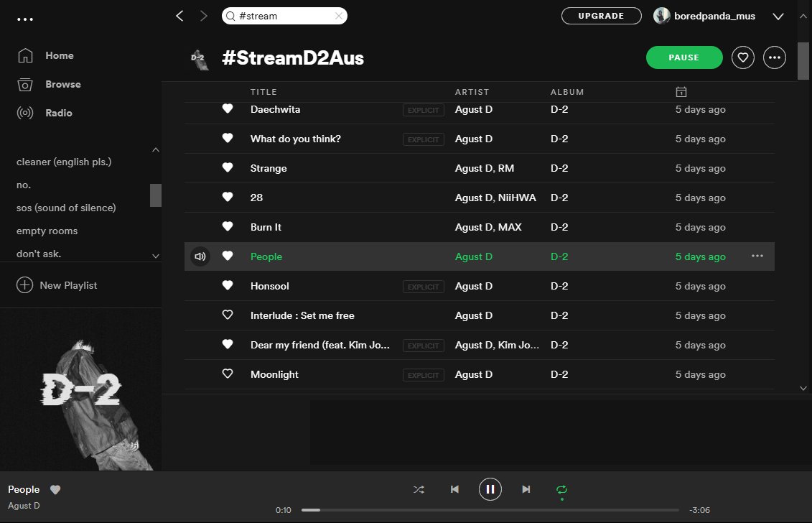812x523 pixels.
Task: Go back with the left arrow
Action: point(179,16)
